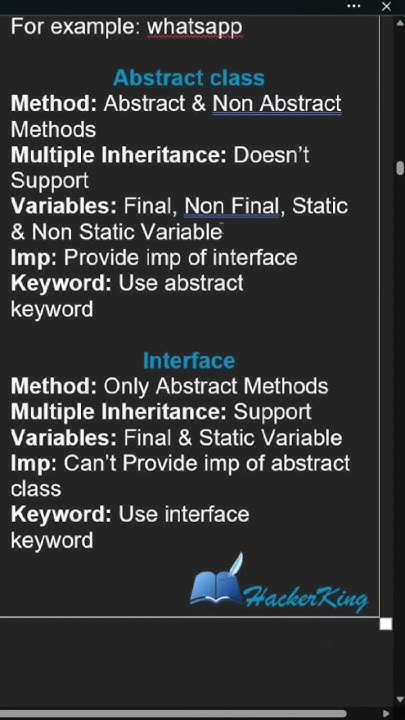Image resolution: width=405 pixels, height=720 pixels.
Task: Click the underlined Non Final text
Action: [232, 207]
